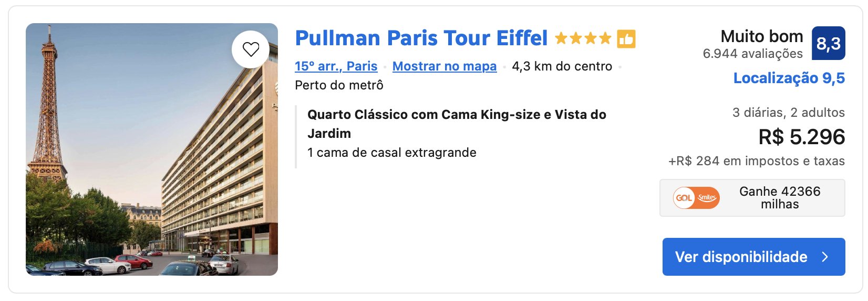The image size is (868, 301).
Task: Open the hotel photo with Eiffel Tower
Action: [x=152, y=149]
